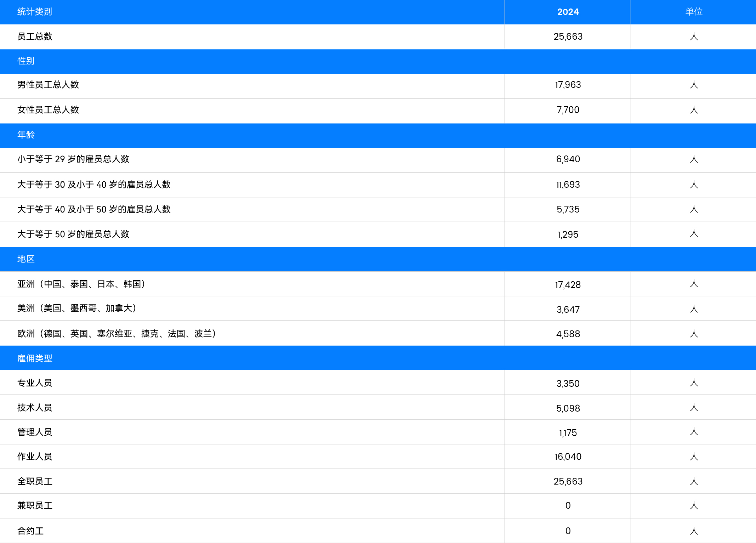Click the 统计类别 column header
The height and width of the screenshot is (543, 756).
(x=35, y=12)
